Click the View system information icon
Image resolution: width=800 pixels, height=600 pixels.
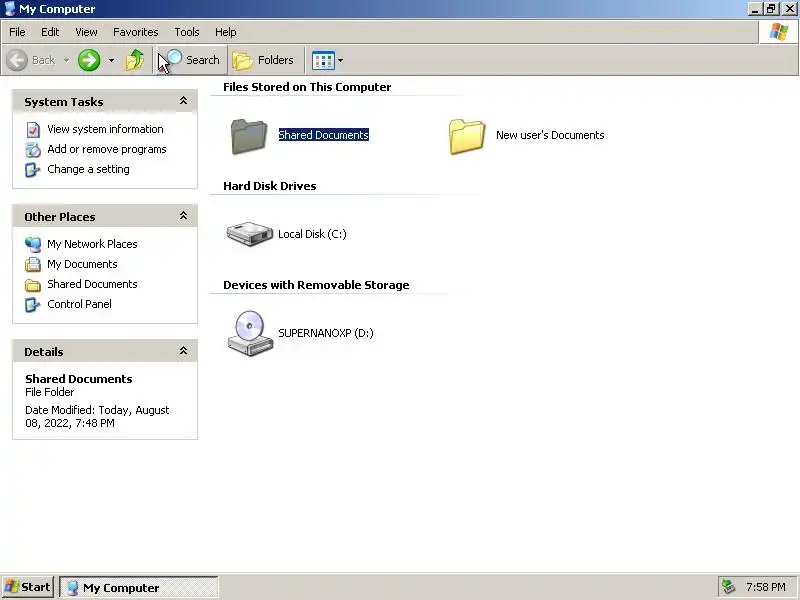tap(33, 130)
